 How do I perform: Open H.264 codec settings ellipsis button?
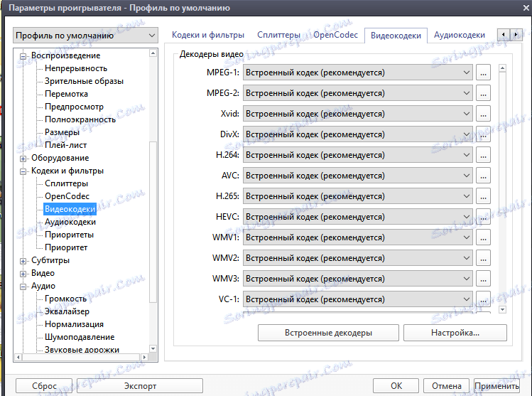(x=483, y=155)
